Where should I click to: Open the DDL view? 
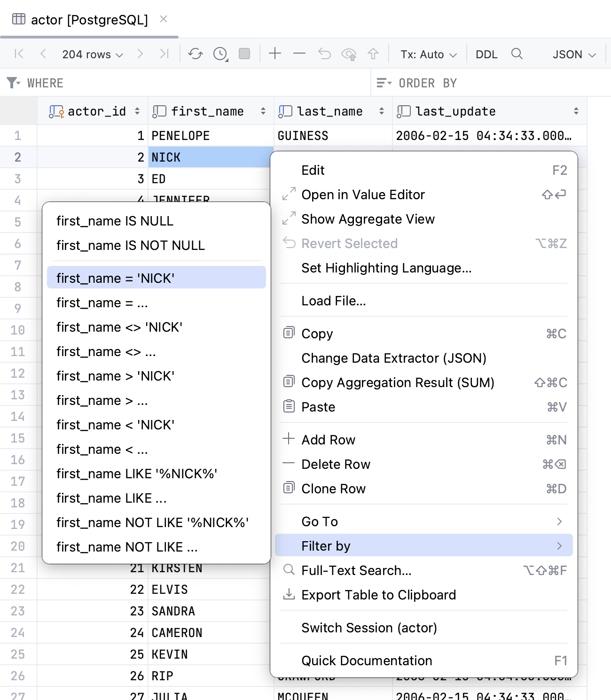pyautogui.click(x=486, y=54)
